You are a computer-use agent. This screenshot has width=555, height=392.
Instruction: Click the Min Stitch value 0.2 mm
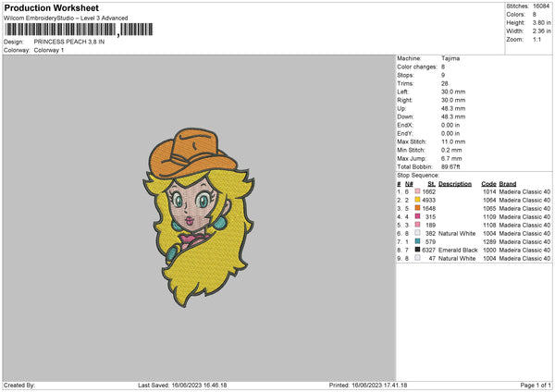coord(451,150)
